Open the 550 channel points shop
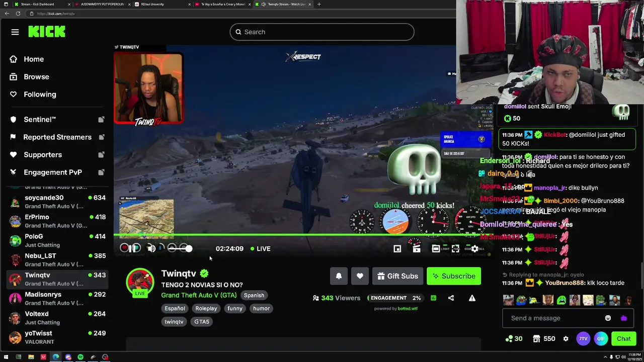Image resolution: width=644 pixels, height=362 pixels. pos(544,339)
